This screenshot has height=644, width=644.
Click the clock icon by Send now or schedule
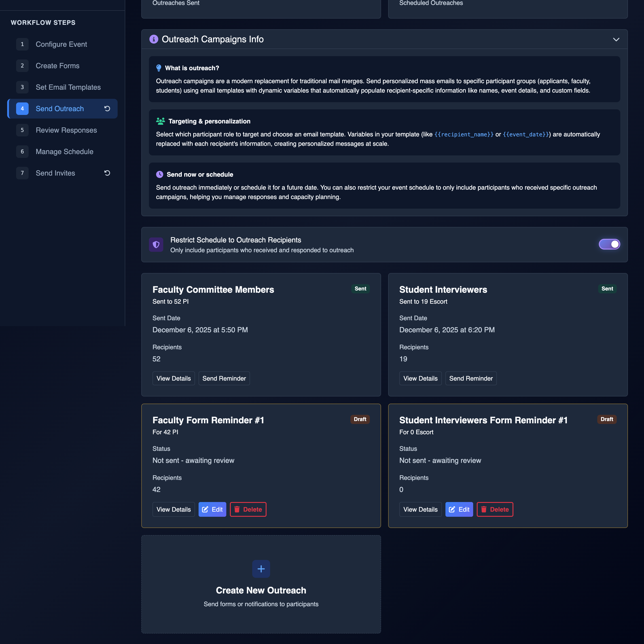point(160,174)
